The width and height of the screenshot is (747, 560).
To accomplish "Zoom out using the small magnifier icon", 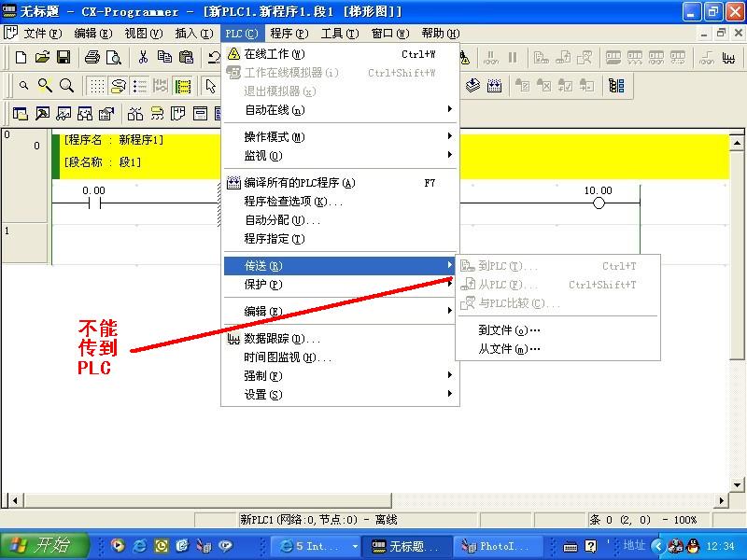I will click(23, 86).
